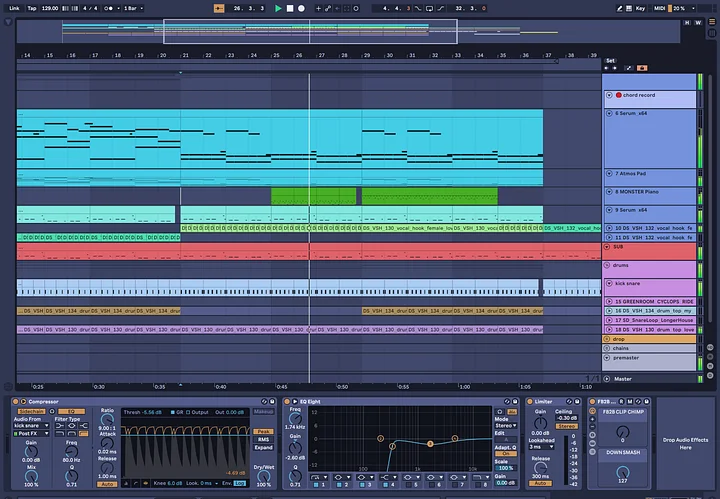
Task: Click the Link button
Action: (x=14, y=8)
